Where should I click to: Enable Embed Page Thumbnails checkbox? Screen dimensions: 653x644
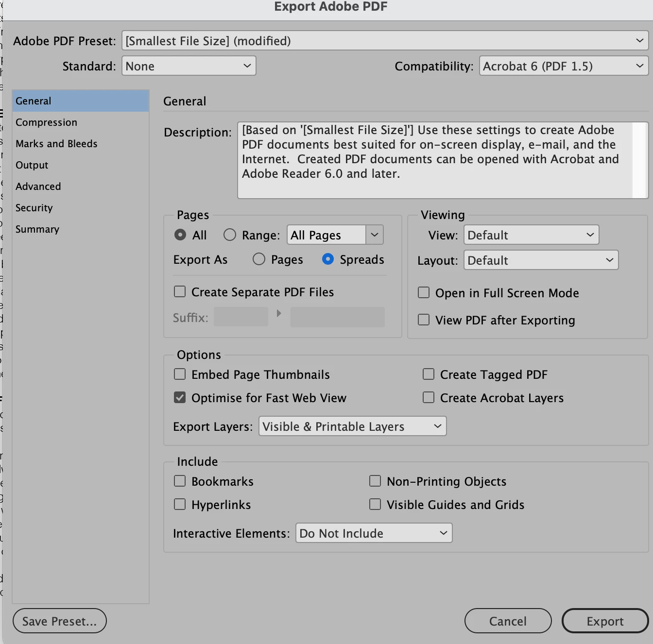[x=180, y=374]
